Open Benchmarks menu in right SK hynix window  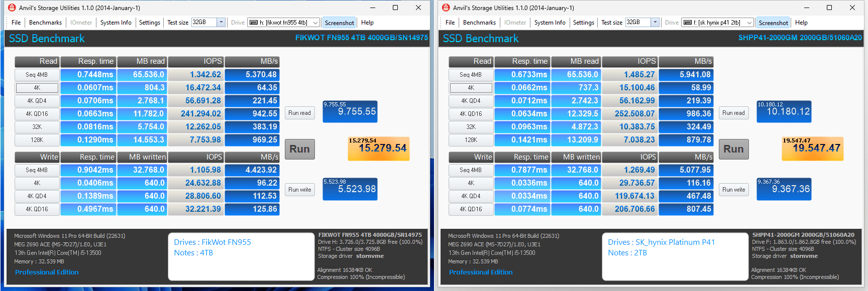[x=479, y=23]
